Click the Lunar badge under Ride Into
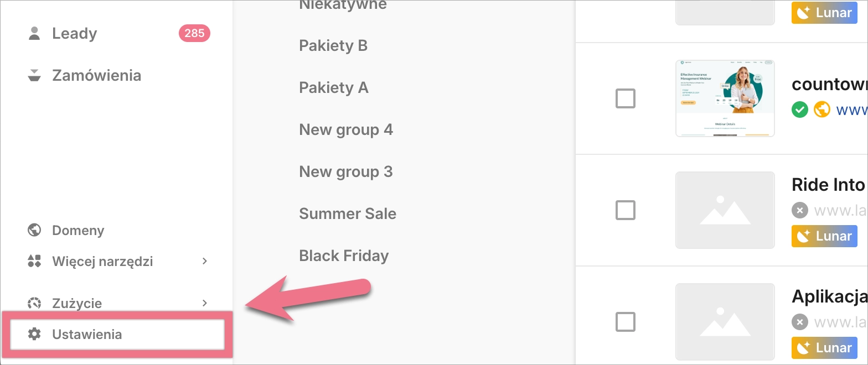The width and height of the screenshot is (868, 365). point(824,236)
